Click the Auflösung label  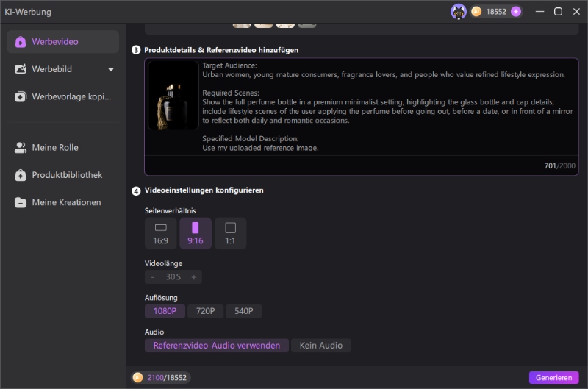click(x=161, y=298)
